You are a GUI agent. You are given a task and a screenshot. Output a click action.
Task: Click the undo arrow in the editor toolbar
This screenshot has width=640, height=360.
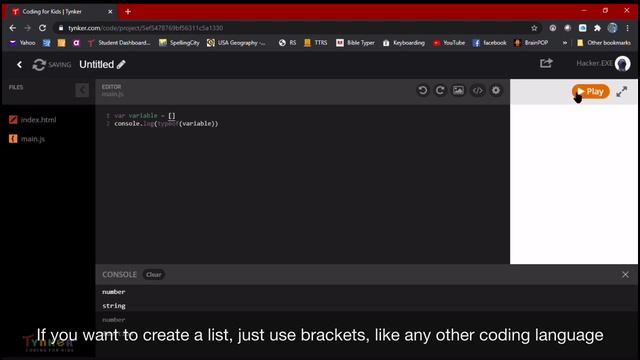[423, 90]
